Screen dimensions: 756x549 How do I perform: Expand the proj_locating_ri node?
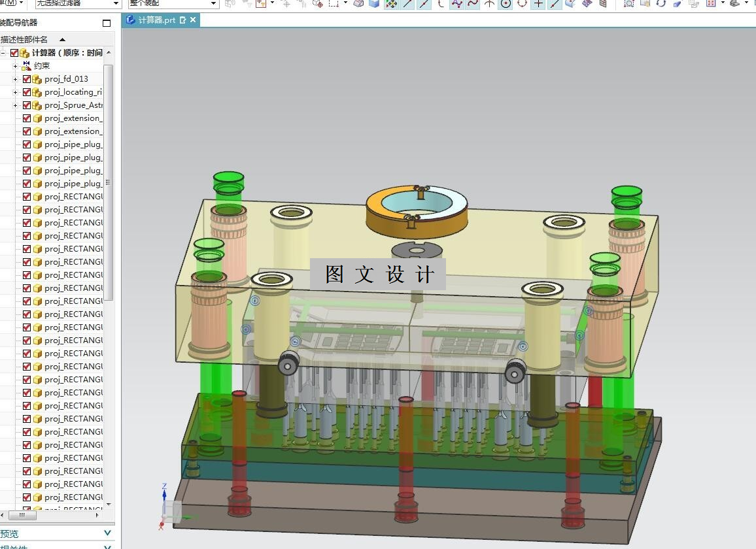(16, 92)
